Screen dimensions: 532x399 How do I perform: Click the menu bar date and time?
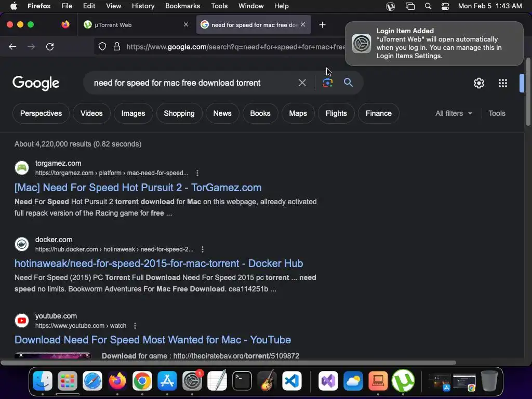point(490,6)
